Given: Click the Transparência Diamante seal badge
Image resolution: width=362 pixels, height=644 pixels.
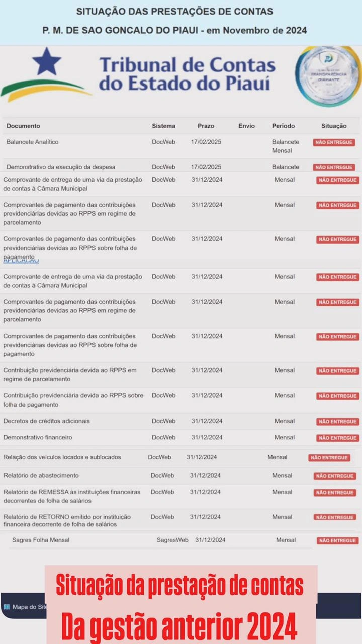Looking at the screenshot, I should pos(328,75).
